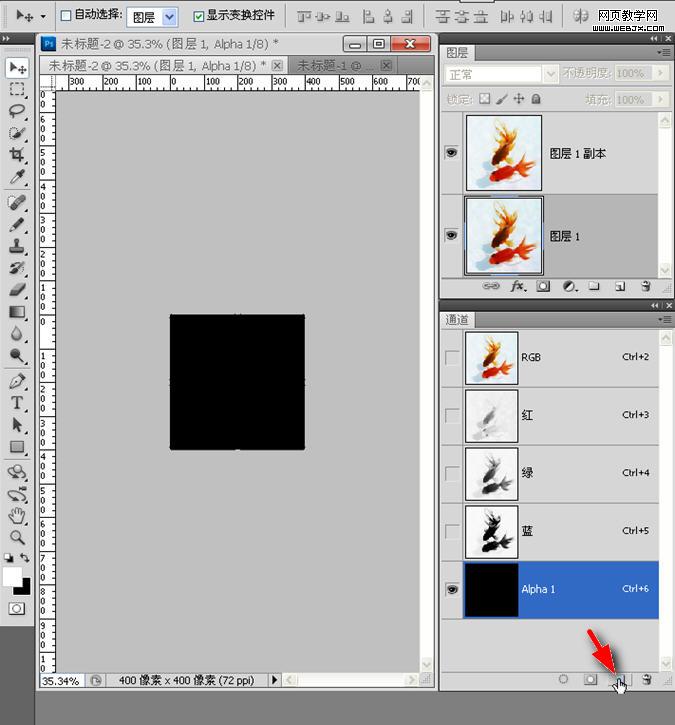675x725 pixels.
Task: Hide Alpha 1 channel eye icon
Action: pos(452,590)
